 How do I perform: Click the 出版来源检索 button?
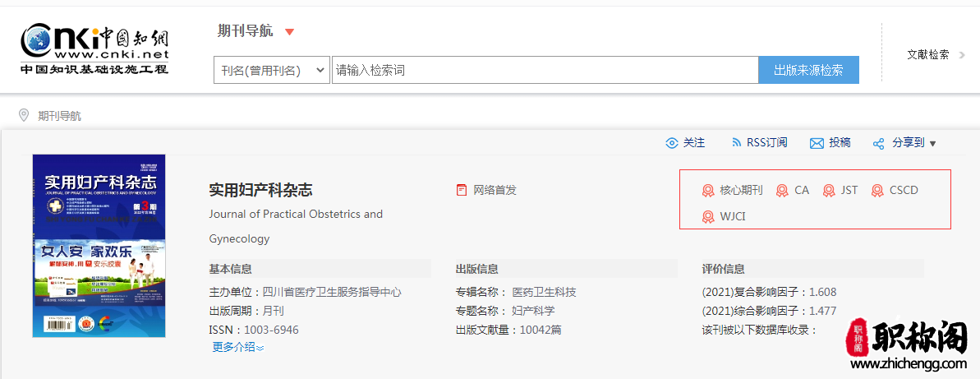[809, 70]
